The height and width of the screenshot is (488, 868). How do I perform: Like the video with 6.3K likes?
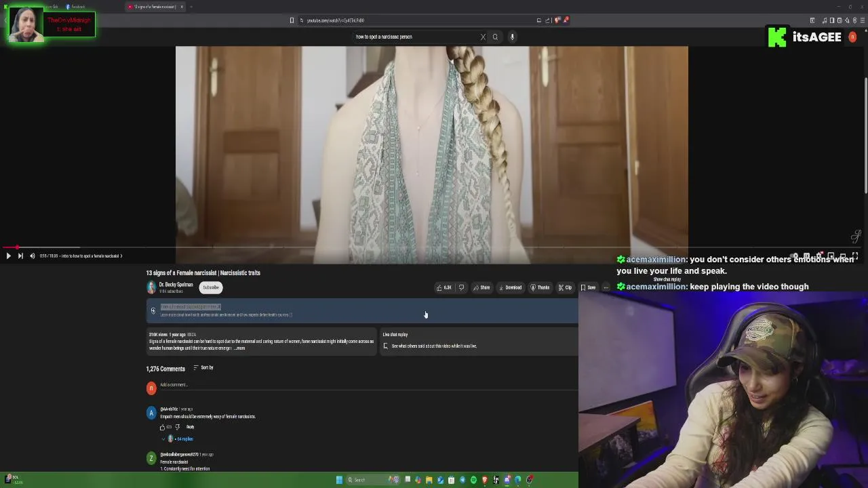[444, 287]
